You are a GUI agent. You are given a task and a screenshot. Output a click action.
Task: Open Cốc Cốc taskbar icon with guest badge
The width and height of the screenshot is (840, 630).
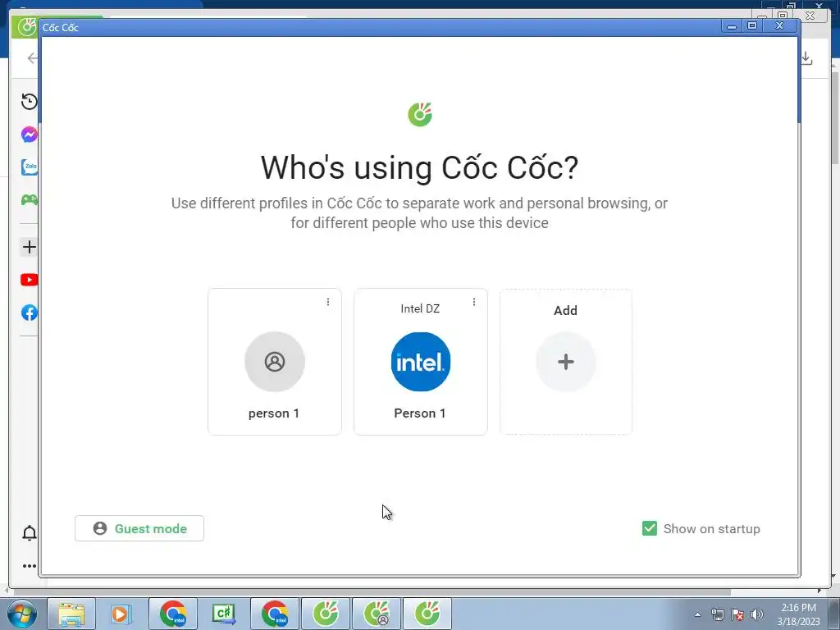click(x=376, y=614)
